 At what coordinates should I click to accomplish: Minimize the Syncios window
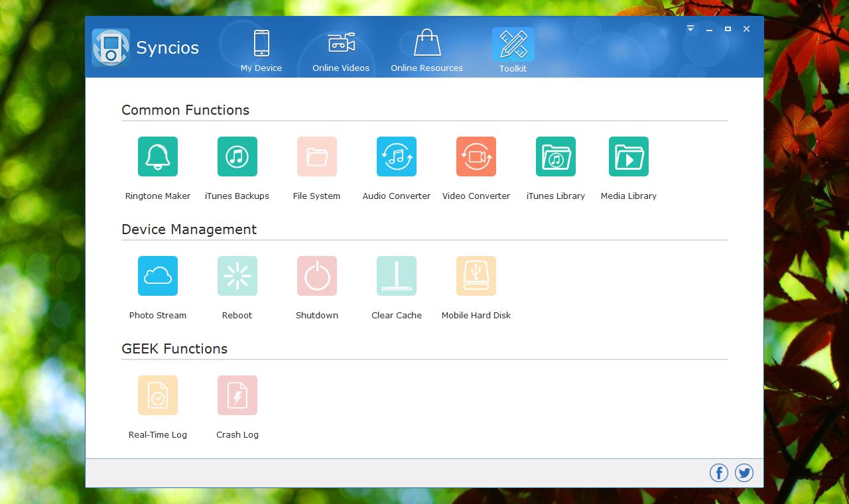coord(709,29)
